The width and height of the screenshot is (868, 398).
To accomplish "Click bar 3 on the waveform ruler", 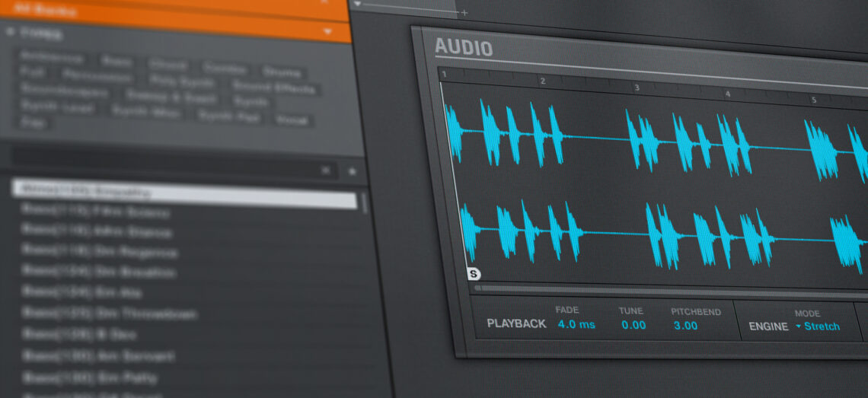I will point(637,88).
